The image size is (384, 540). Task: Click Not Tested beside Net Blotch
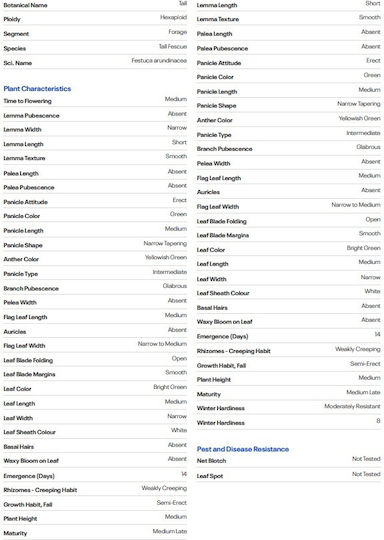pos(366,459)
